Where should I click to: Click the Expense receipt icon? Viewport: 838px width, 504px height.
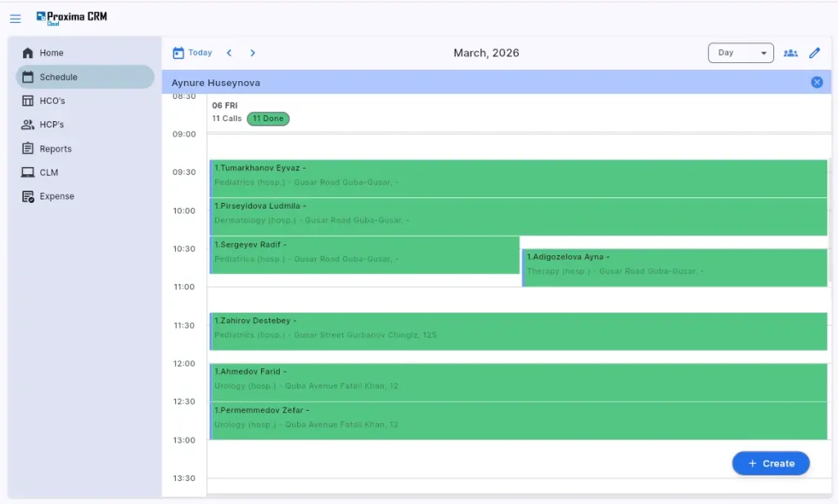tap(28, 196)
